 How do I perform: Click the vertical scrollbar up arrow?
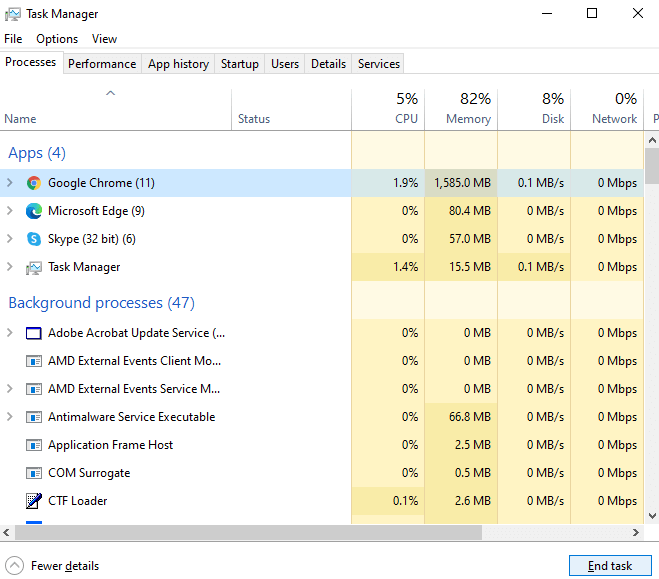(x=652, y=140)
